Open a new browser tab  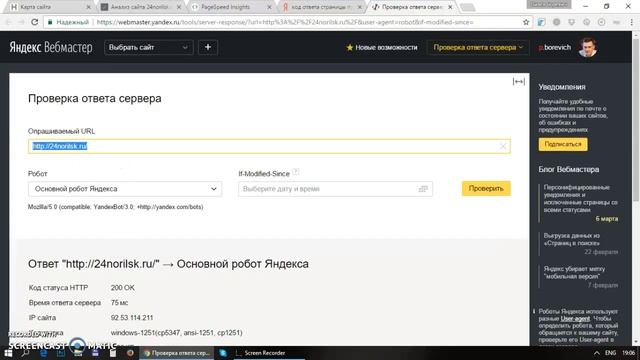[467, 7]
